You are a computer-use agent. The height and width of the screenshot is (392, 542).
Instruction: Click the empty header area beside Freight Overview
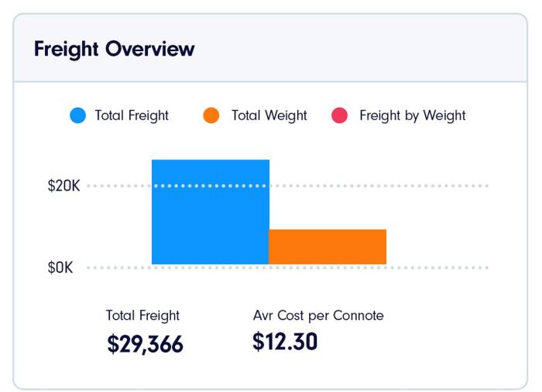[x=364, y=50]
